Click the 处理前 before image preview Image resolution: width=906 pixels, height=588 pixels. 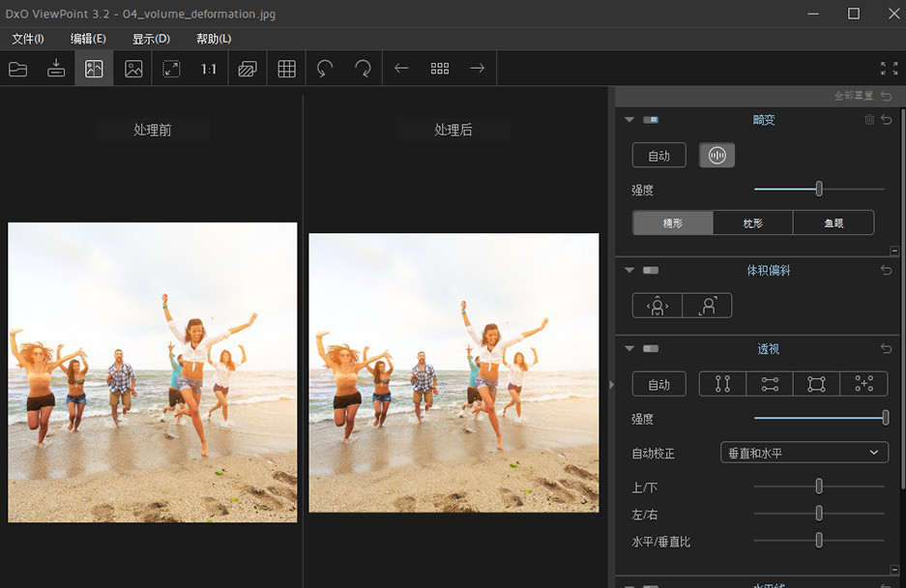[153, 372]
